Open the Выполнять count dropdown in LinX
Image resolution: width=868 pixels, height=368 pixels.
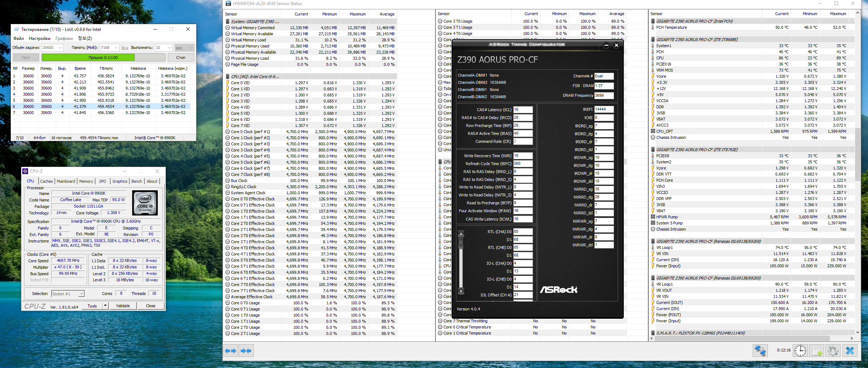(169, 47)
